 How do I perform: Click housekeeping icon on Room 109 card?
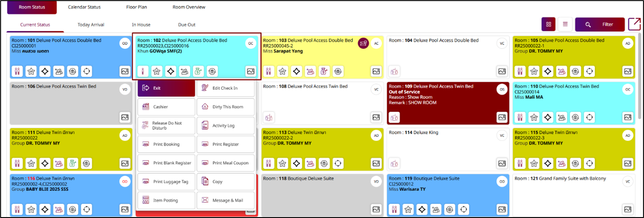coord(394,117)
